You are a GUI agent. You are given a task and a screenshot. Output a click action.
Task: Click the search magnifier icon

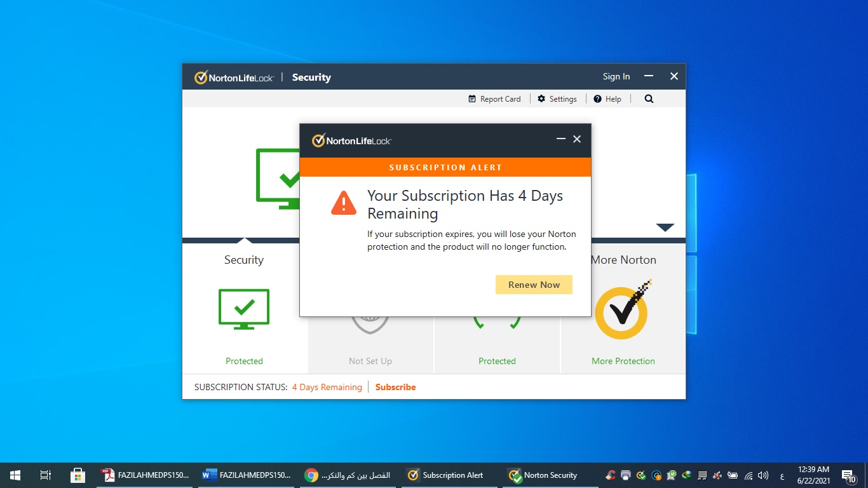pos(649,99)
